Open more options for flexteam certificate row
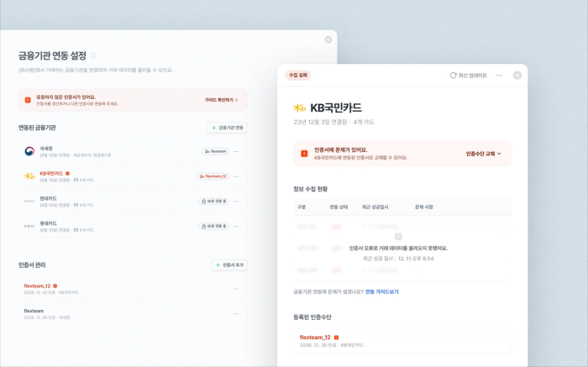Screen dimensions: 588x367 (236, 313)
